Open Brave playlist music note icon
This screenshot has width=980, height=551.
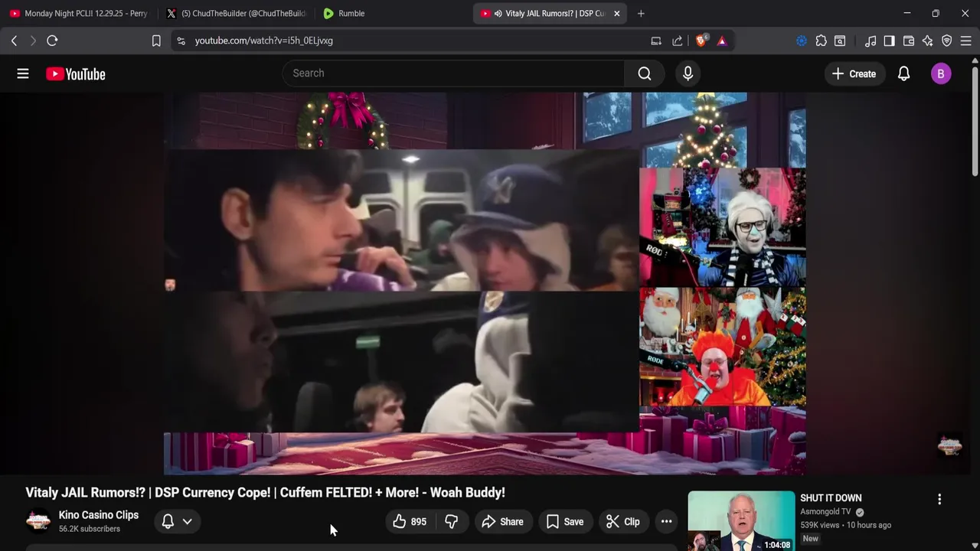pos(870,41)
